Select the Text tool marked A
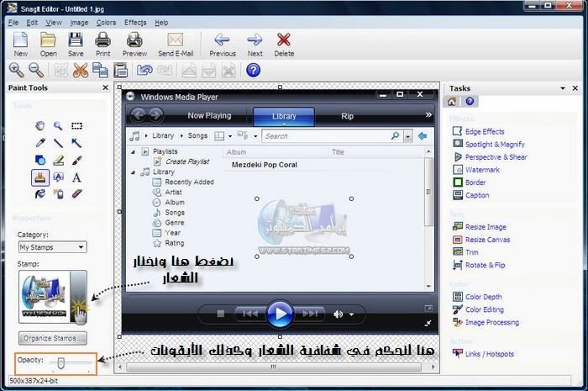588x391 pixels. (x=76, y=177)
